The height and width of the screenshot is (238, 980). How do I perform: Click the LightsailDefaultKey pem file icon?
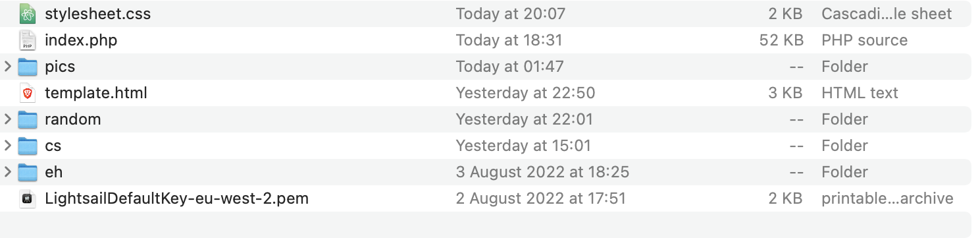[27, 198]
